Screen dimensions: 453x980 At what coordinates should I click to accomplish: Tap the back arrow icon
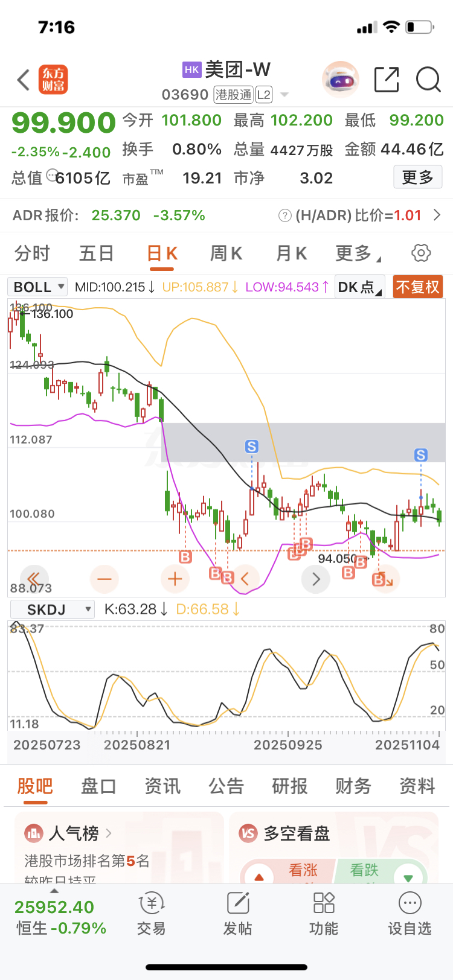click(x=24, y=80)
